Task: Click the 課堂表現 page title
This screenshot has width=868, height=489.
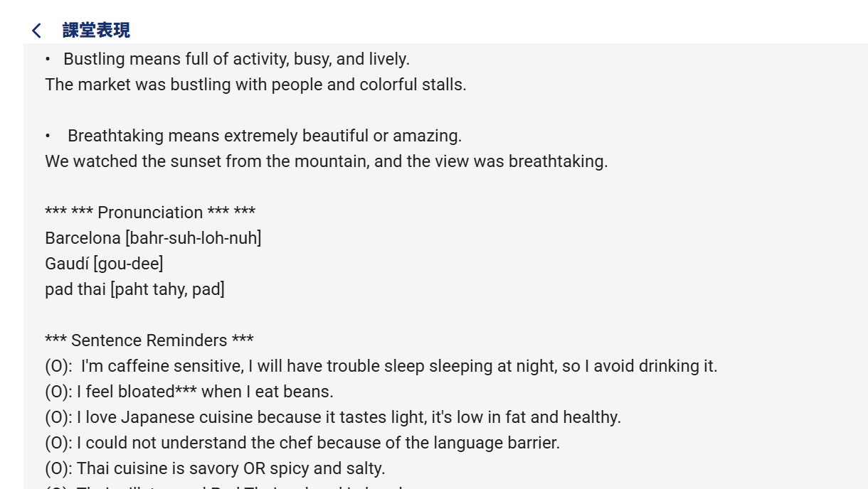Action: 96,31
